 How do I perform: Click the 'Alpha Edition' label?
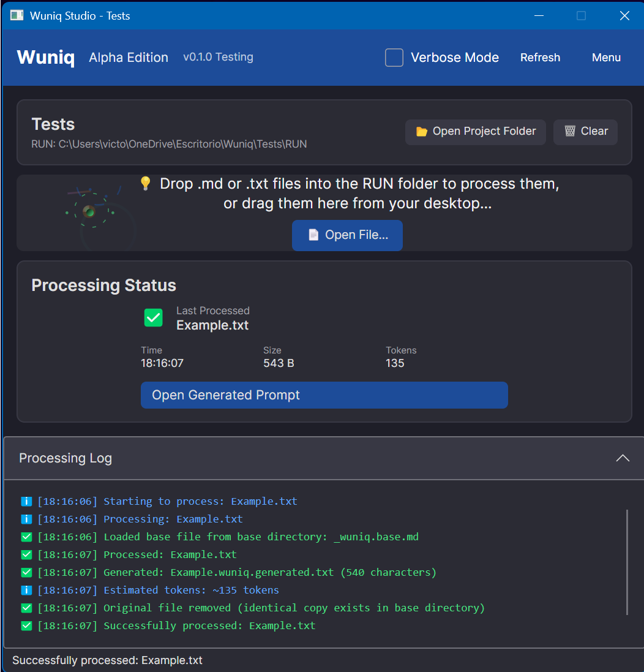[129, 58]
